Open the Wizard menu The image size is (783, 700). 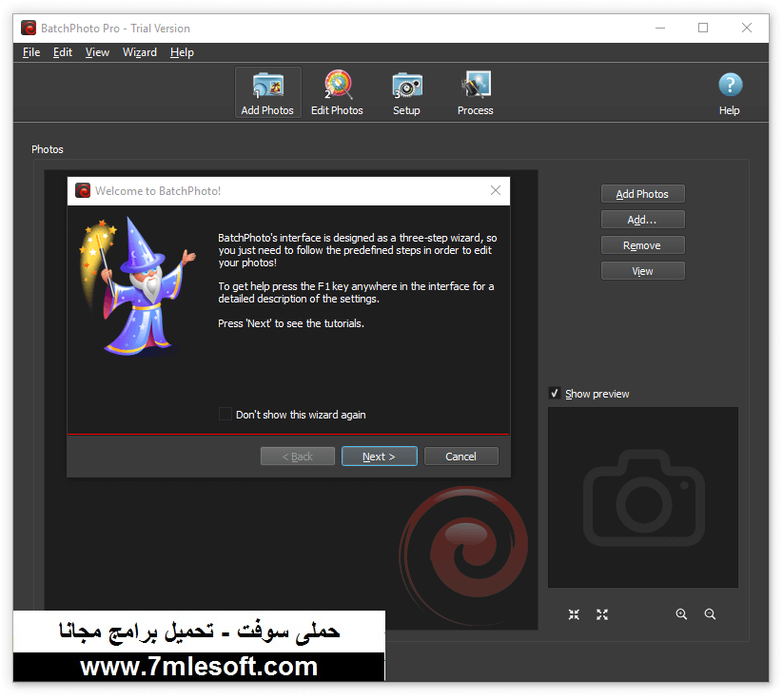[140, 52]
